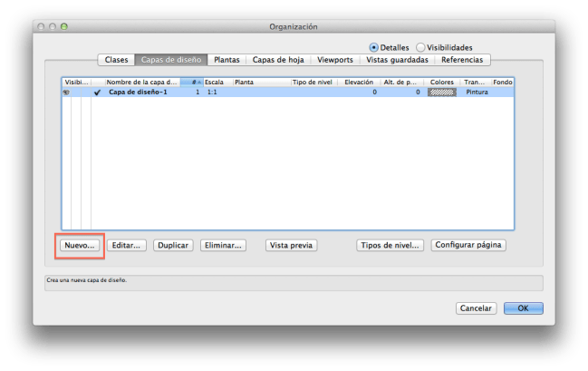Show the Vistas guardadas tab
This screenshot has height=371, width=588.
click(x=399, y=60)
